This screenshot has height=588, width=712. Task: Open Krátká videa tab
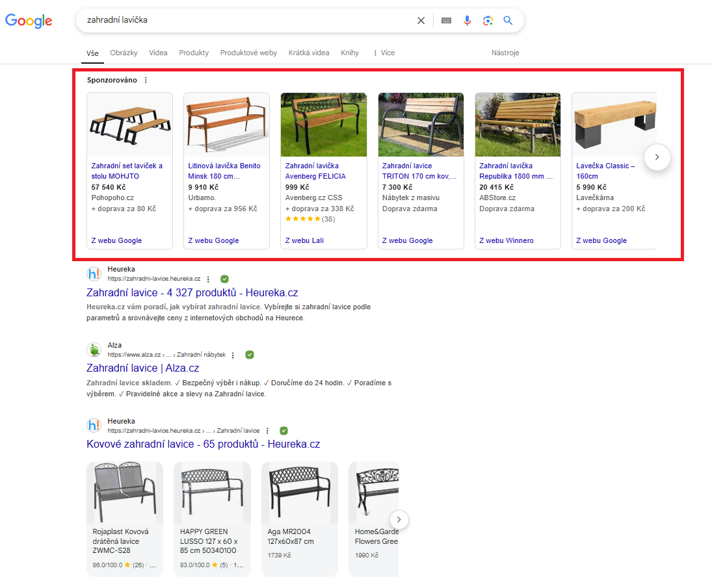click(x=309, y=53)
